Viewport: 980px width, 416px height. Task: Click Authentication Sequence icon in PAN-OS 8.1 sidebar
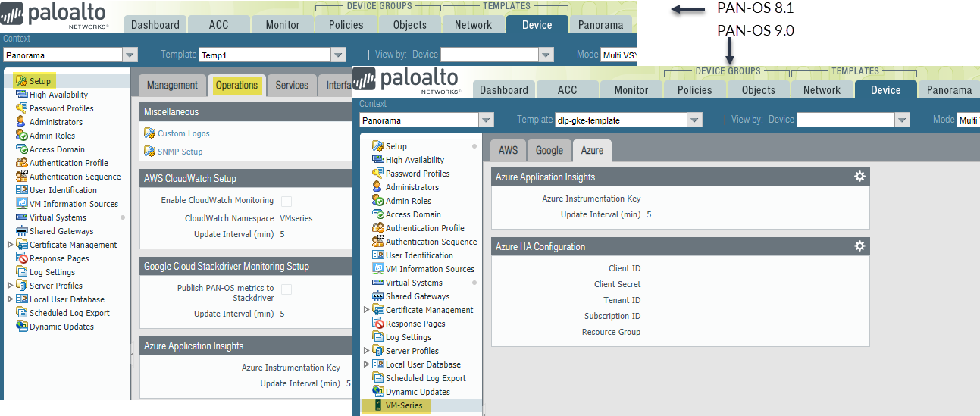(x=22, y=177)
